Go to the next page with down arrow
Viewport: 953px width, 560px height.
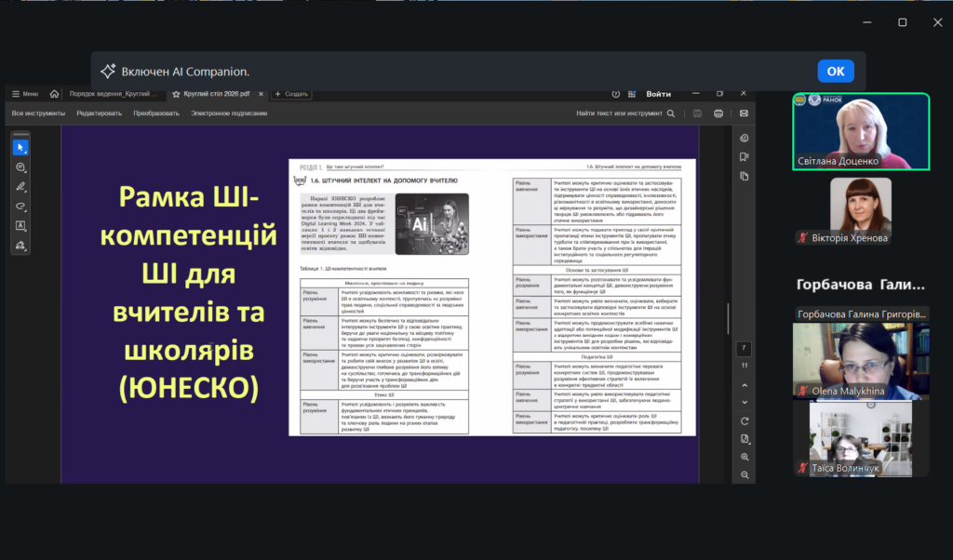[745, 401]
